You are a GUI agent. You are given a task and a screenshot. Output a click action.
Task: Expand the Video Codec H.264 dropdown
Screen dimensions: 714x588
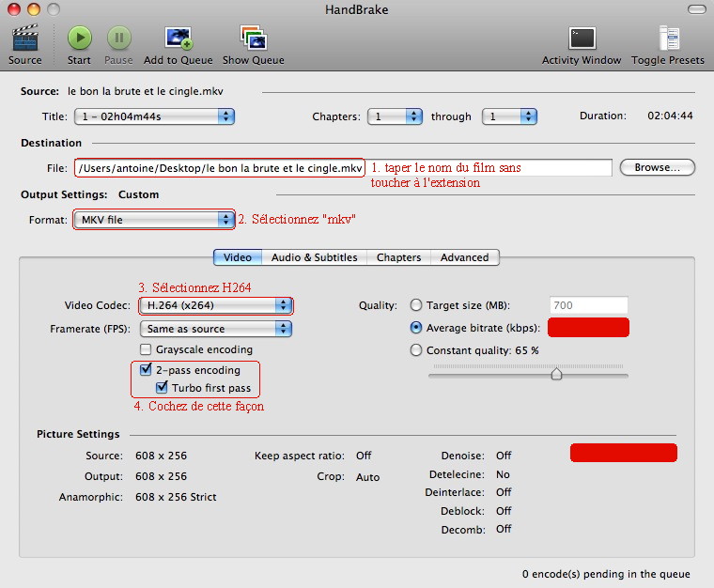coord(216,305)
